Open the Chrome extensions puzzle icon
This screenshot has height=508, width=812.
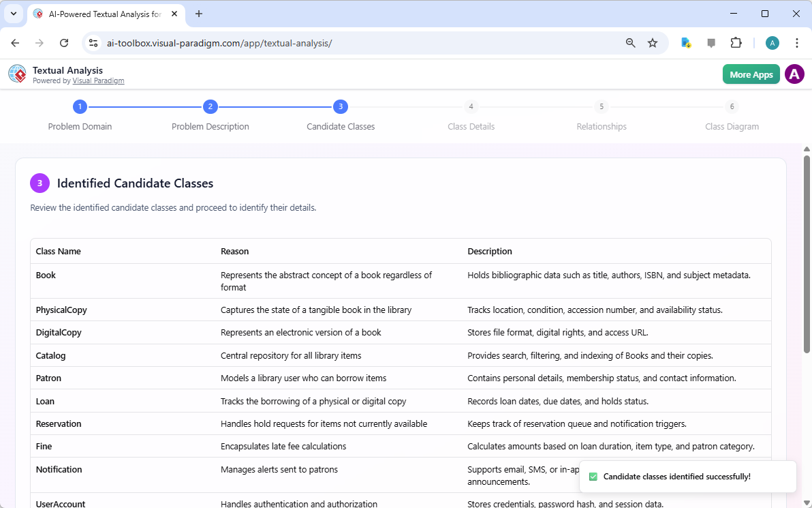pyautogui.click(x=736, y=43)
